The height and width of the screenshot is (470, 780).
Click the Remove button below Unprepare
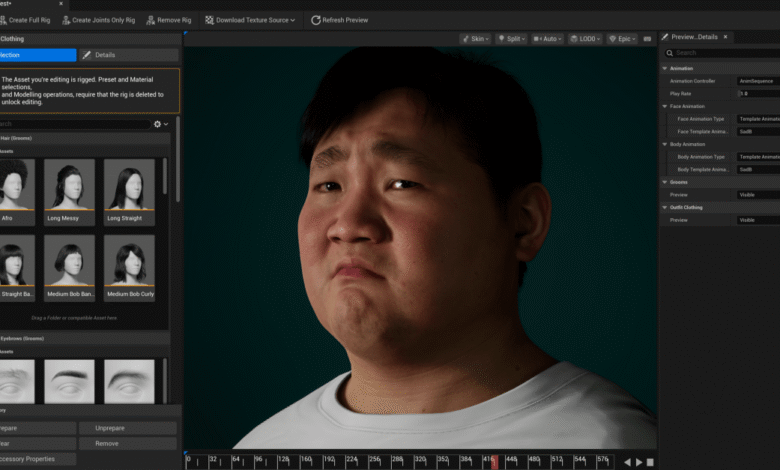click(128, 444)
